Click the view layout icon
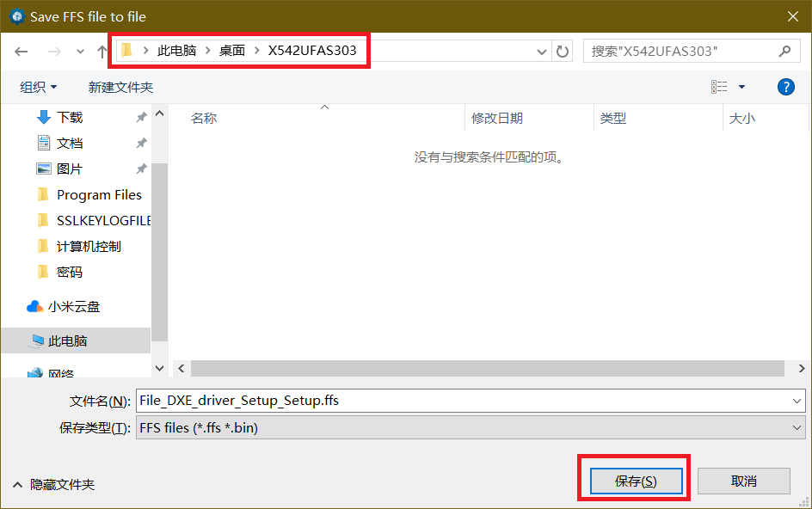812x509 pixels. pyautogui.click(x=719, y=87)
